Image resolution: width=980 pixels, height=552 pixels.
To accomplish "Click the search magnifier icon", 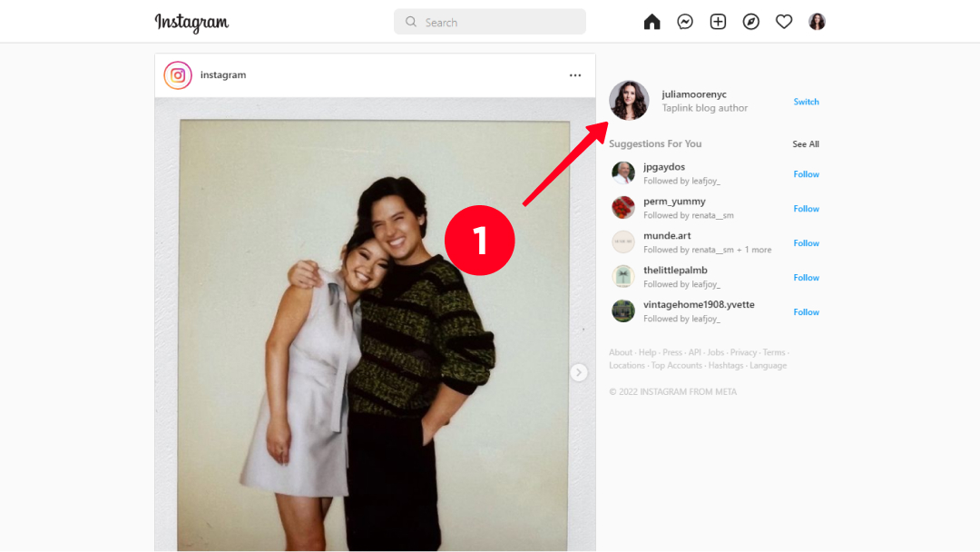I will point(411,22).
